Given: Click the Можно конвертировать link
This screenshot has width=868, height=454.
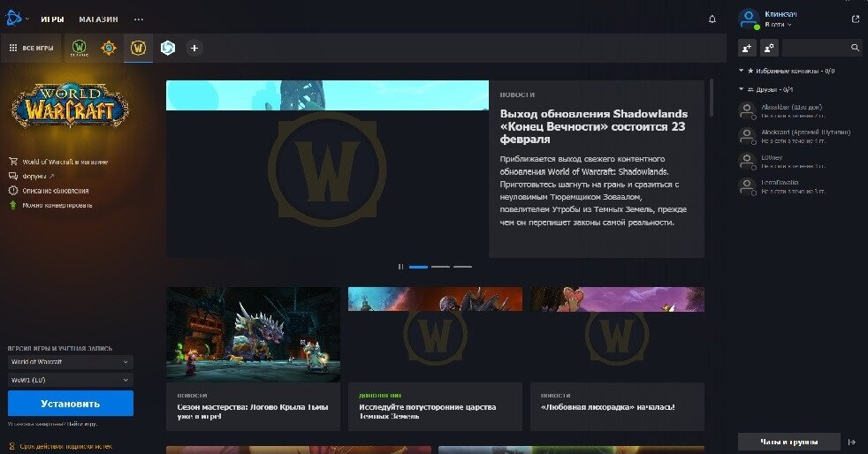Looking at the screenshot, I should coord(57,205).
